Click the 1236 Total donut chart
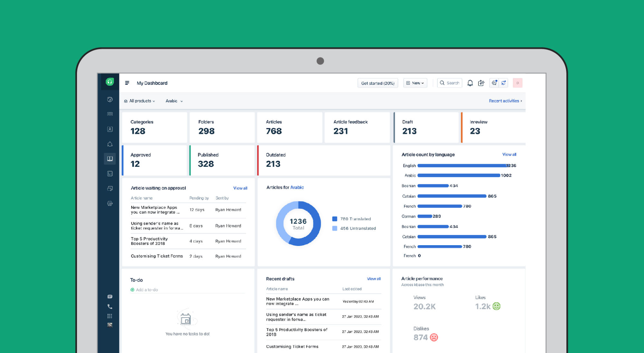The width and height of the screenshot is (644, 353). point(298,224)
